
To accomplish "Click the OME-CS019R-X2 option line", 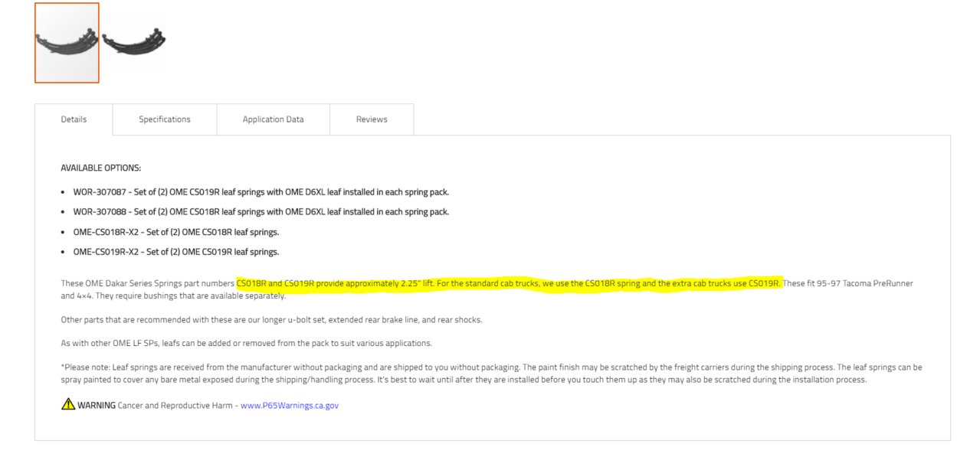I will tap(176, 251).
